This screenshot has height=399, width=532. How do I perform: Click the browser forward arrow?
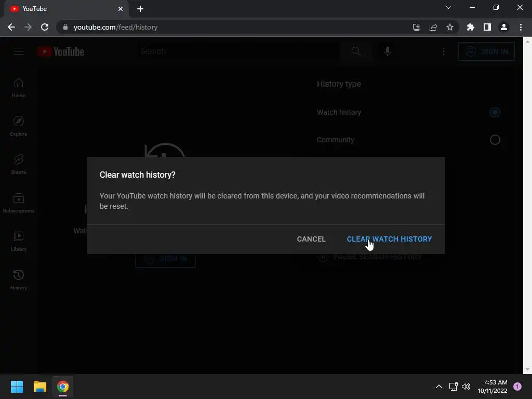tap(28, 27)
